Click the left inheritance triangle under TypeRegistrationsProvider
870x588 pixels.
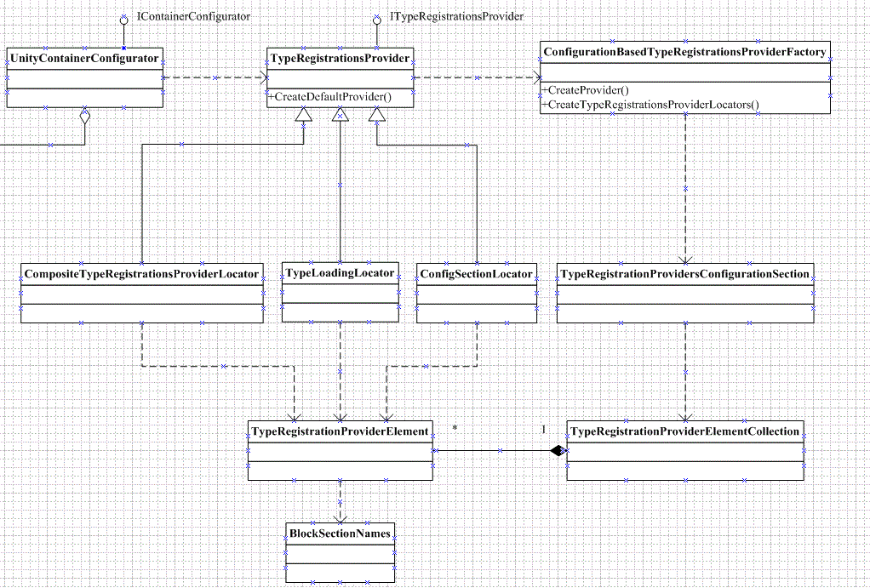coord(304,114)
